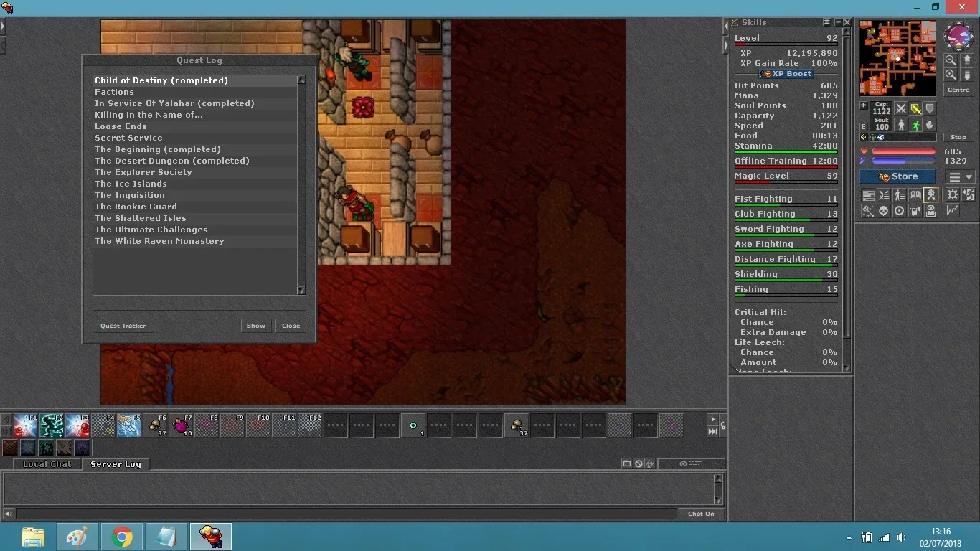Click Show in the Quest Log
The height and width of the screenshot is (551, 980).
[x=256, y=326]
